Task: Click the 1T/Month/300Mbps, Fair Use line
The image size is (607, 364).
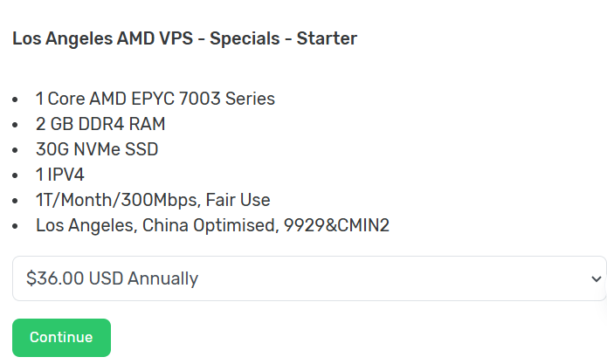Action: click(x=153, y=200)
